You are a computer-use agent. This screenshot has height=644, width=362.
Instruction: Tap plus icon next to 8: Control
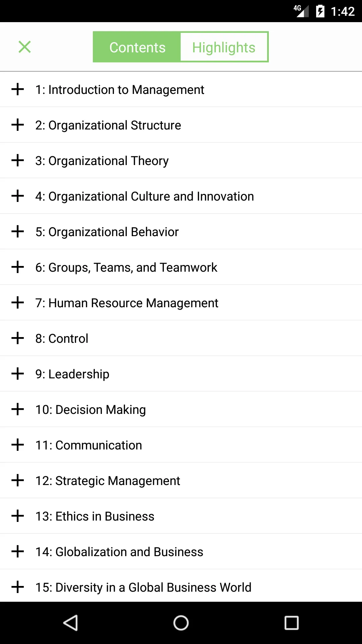coord(17,338)
